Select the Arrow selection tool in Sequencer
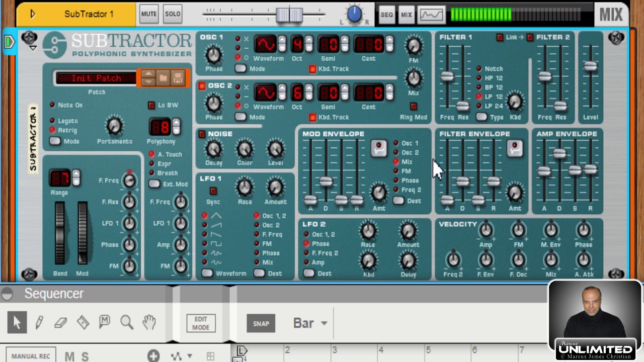The width and height of the screenshot is (644, 362). pyautogui.click(x=17, y=322)
